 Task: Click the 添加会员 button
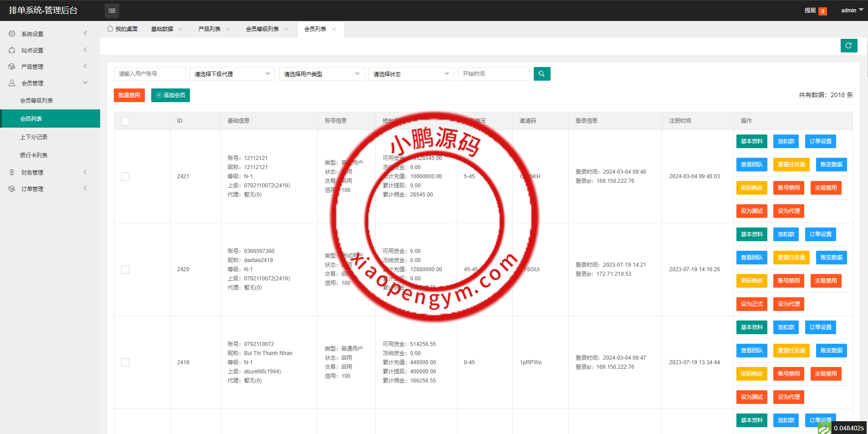coord(170,95)
